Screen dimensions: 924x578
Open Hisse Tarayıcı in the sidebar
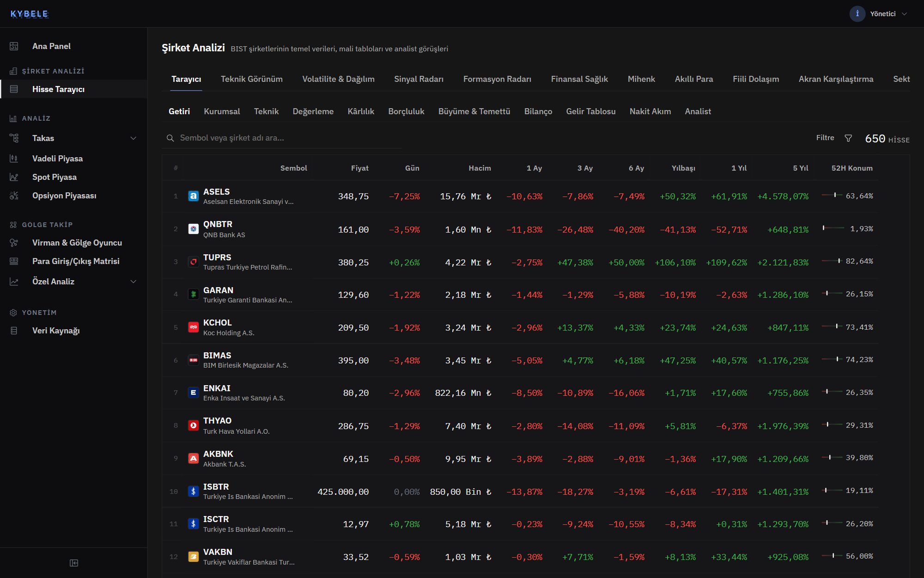tap(74, 89)
